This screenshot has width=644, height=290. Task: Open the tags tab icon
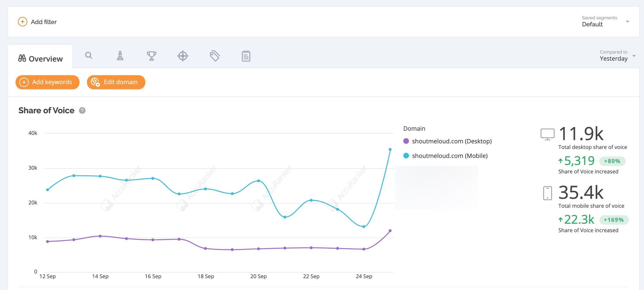click(x=215, y=56)
